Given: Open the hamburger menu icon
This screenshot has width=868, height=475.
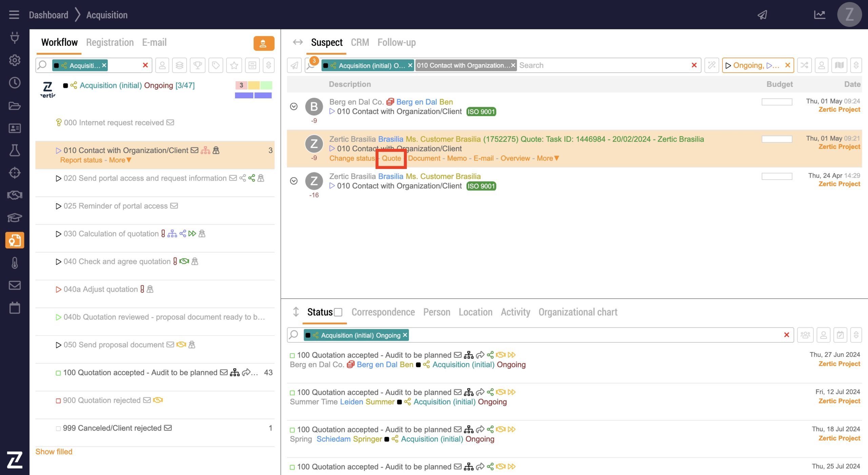Looking at the screenshot, I should (14, 15).
